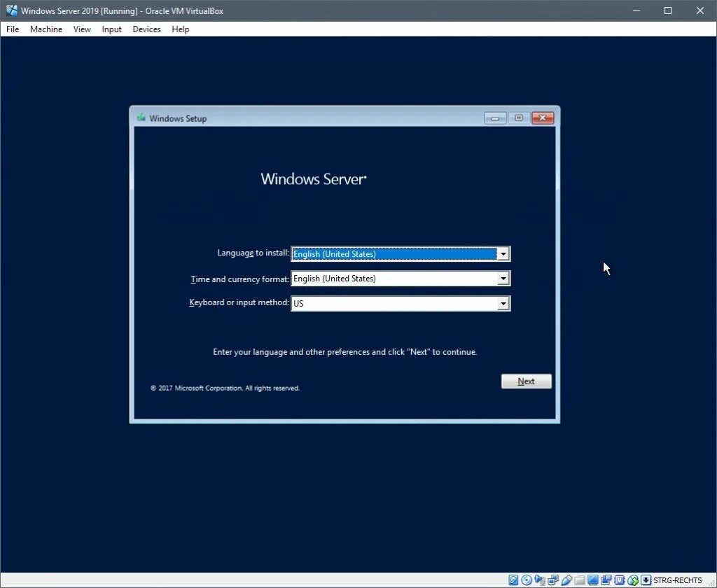Minimize the Windows Setup dialog

pos(495,118)
